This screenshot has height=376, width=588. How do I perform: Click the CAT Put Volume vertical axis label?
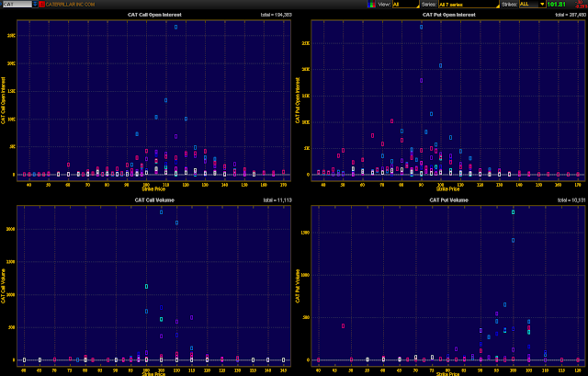click(x=298, y=286)
